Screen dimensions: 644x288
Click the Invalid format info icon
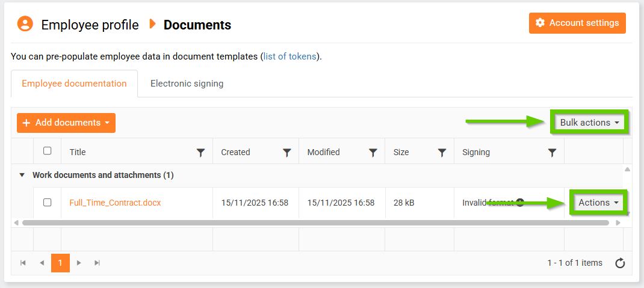click(520, 203)
